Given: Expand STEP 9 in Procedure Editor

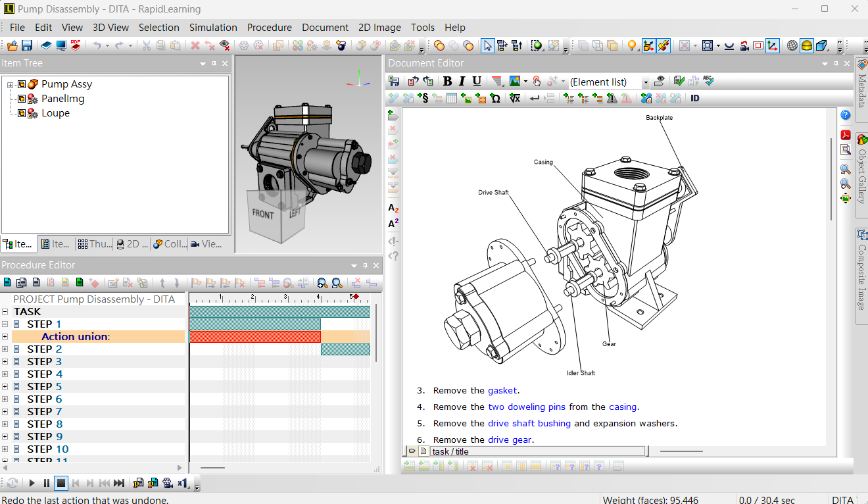Looking at the screenshot, I should 5,437.
